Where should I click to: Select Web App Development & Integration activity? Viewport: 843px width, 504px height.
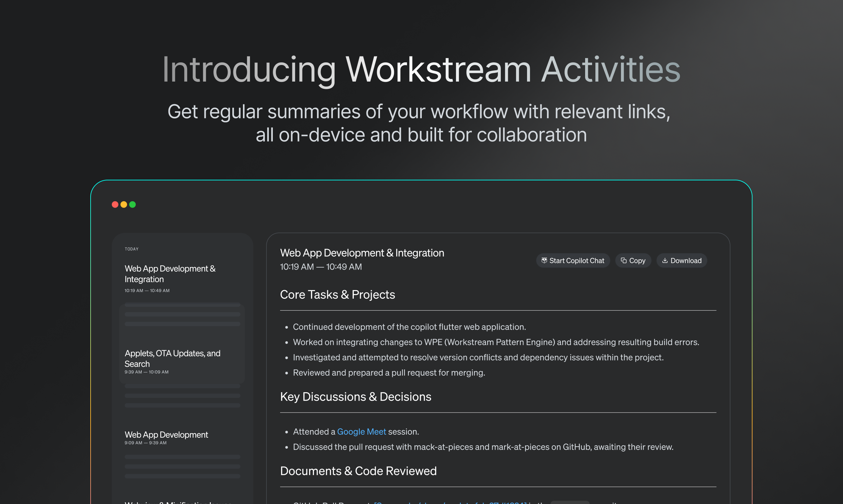tap(182, 279)
